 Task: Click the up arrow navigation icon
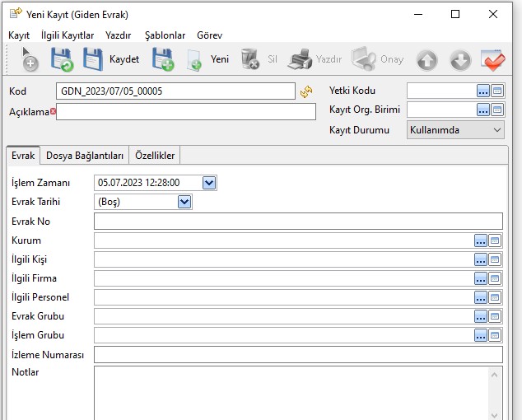(x=426, y=59)
